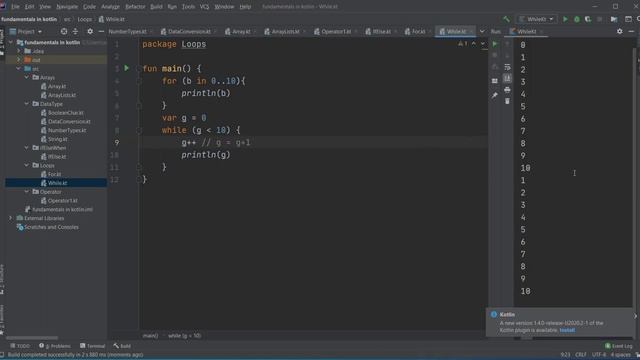640x360 pixels.
Task: Click the Project panel horizontal scrollbar
Action: (32, 338)
